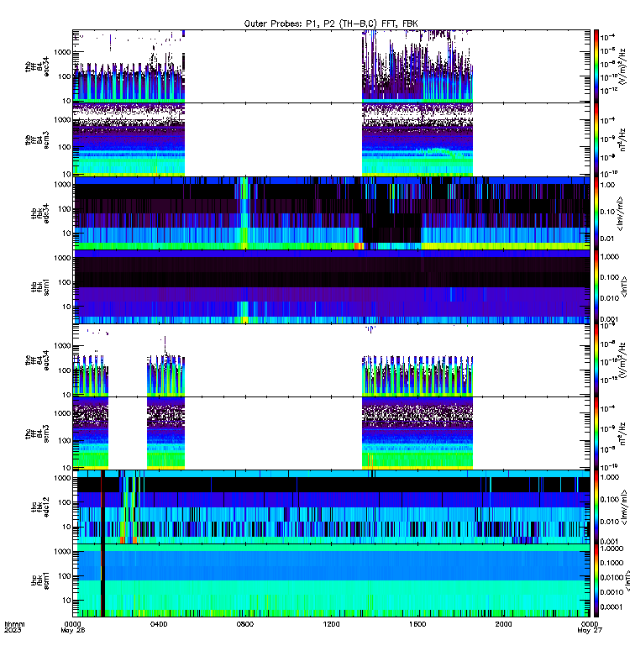Click the "thb fbk edc34" axis label
Viewport: 630px width, 672px height.
tap(39, 213)
